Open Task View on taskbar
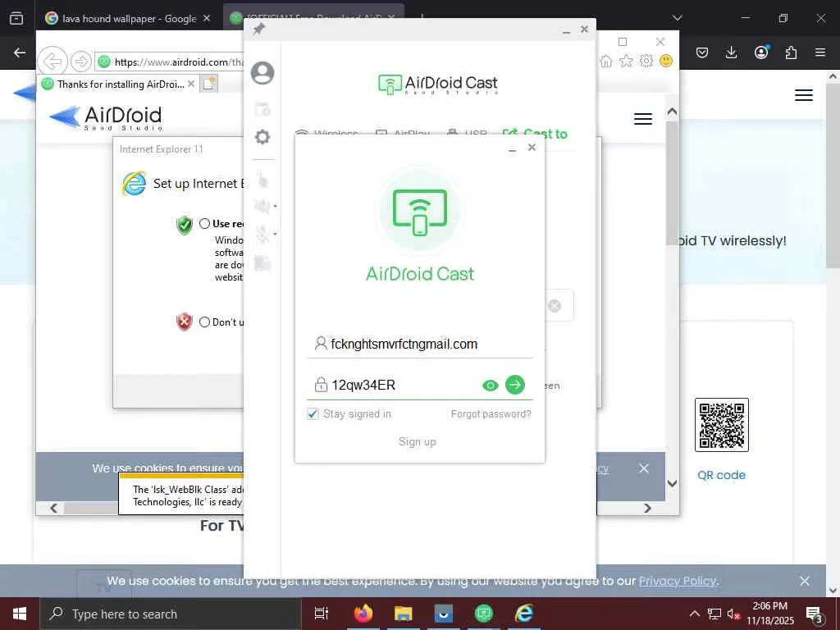 coord(322,614)
